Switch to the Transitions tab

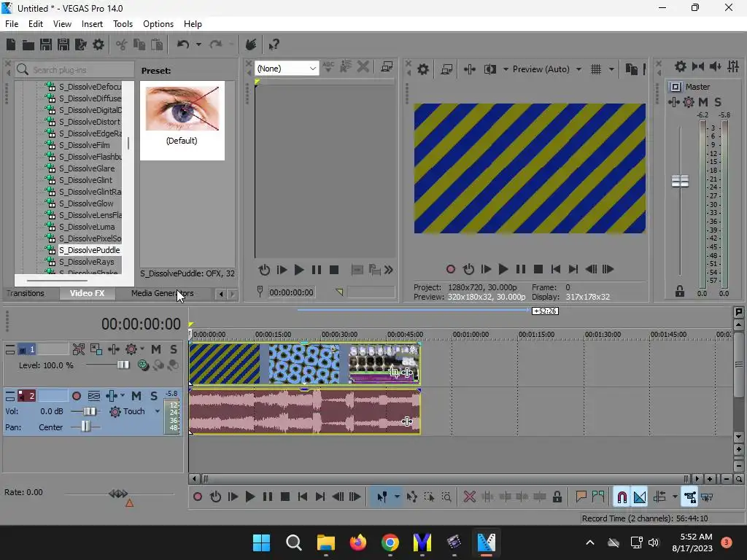point(26,293)
